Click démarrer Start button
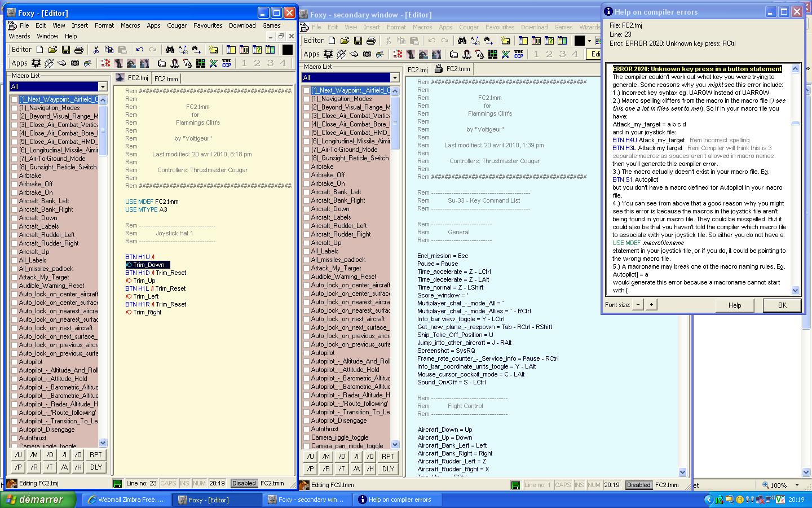Screen dimensions: 812x508 coord(38,500)
